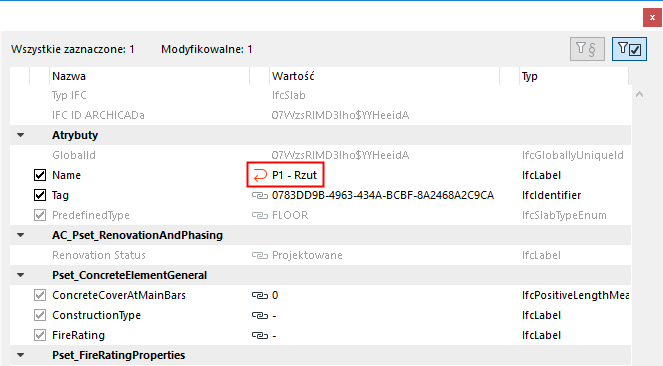Toggle the checked-items filter icon
663x366 pixels.
click(629, 49)
